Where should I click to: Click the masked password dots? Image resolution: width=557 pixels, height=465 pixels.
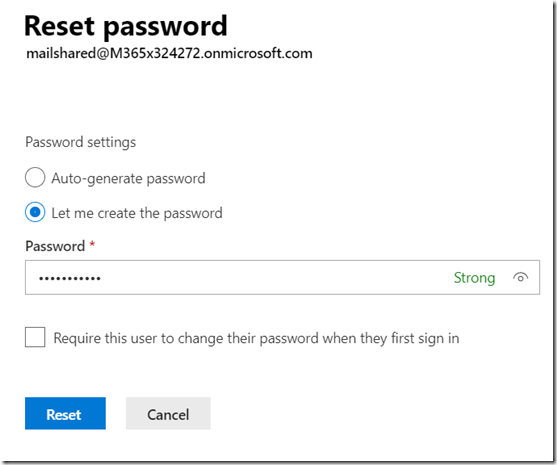70,278
